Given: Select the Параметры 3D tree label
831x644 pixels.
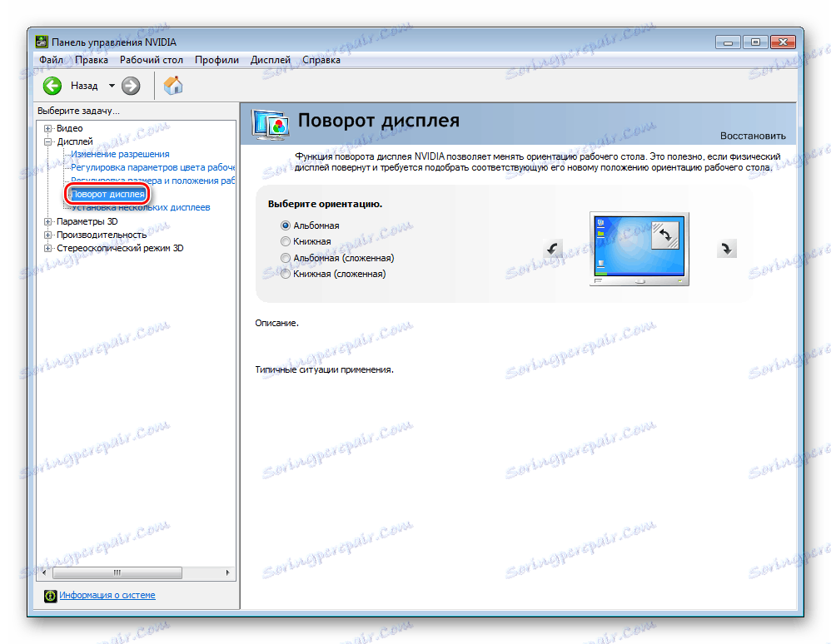Looking at the screenshot, I should coord(87,221).
